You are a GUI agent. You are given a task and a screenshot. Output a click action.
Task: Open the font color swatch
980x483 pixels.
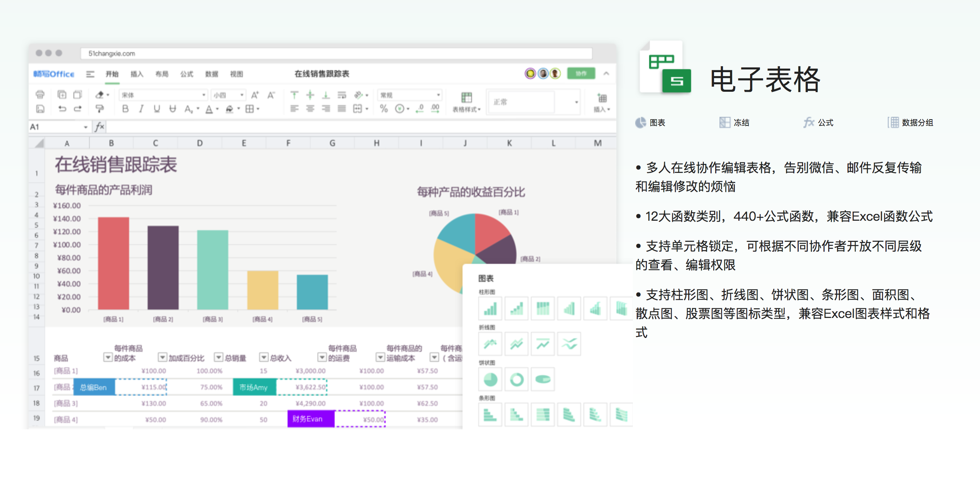[209, 109]
